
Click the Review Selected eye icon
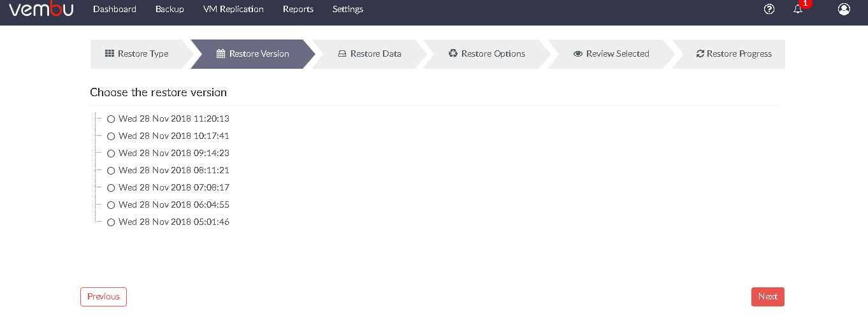(578, 54)
